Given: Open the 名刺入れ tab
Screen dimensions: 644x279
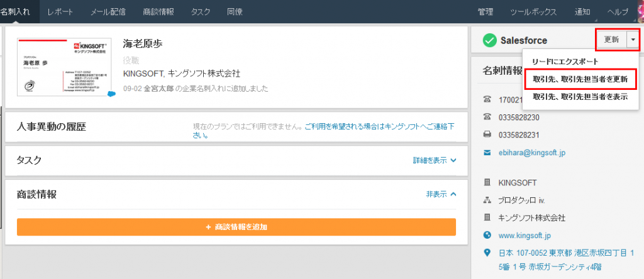Looking at the screenshot, I should (16, 12).
